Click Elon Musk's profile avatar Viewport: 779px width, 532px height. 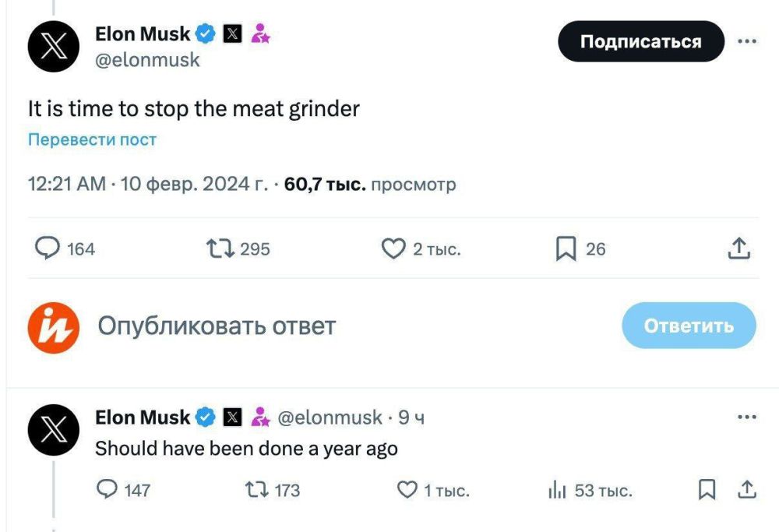(x=53, y=46)
